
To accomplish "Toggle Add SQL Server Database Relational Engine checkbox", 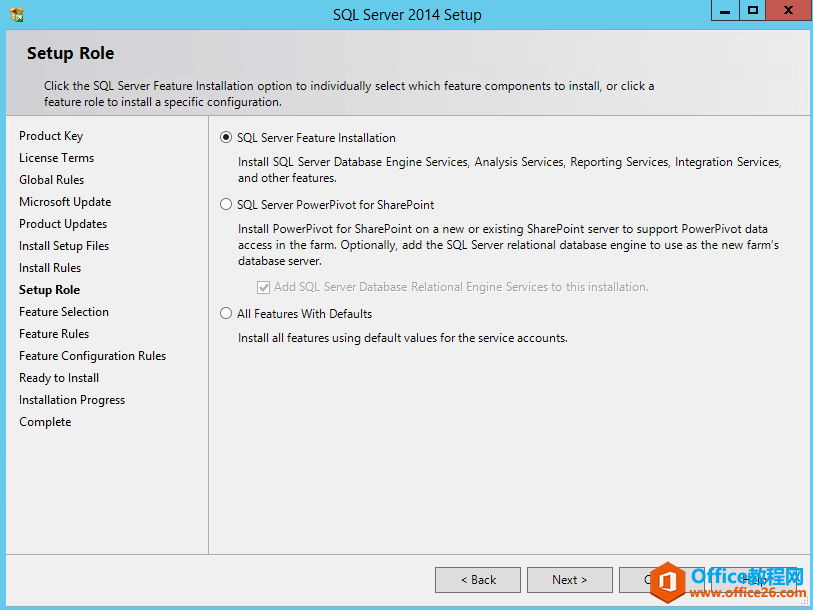I will tap(263, 287).
